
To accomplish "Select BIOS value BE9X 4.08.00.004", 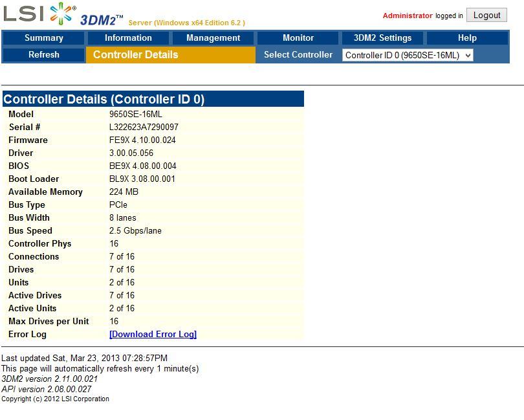I will coord(143,166).
